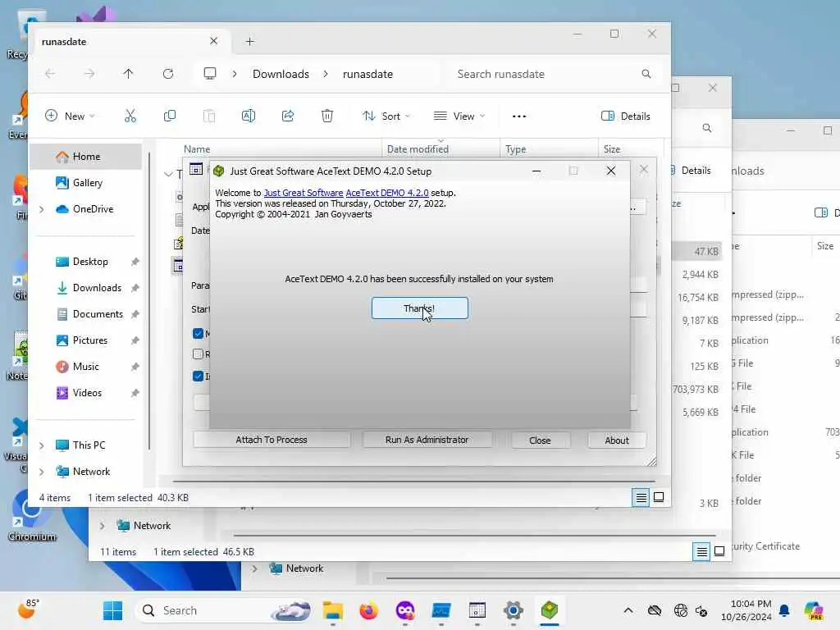
Task: Click the PC icon in address bar
Action: click(x=210, y=74)
